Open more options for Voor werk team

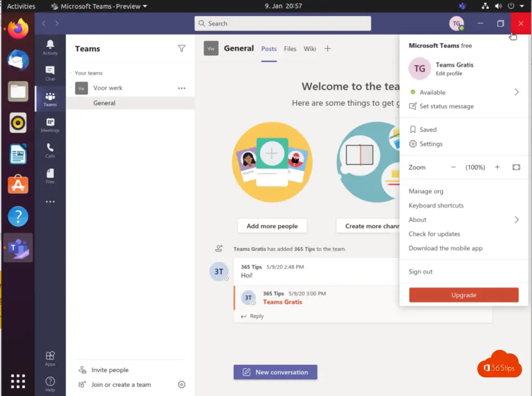click(x=181, y=88)
